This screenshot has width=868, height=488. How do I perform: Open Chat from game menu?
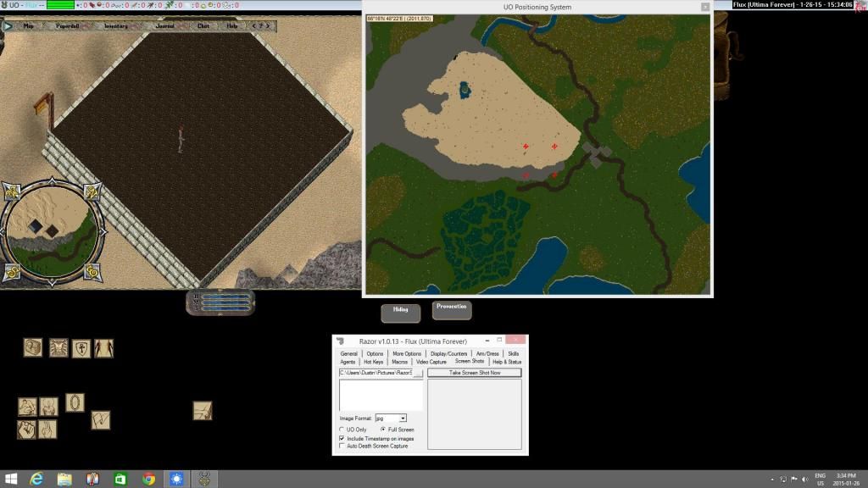click(x=203, y=26)
